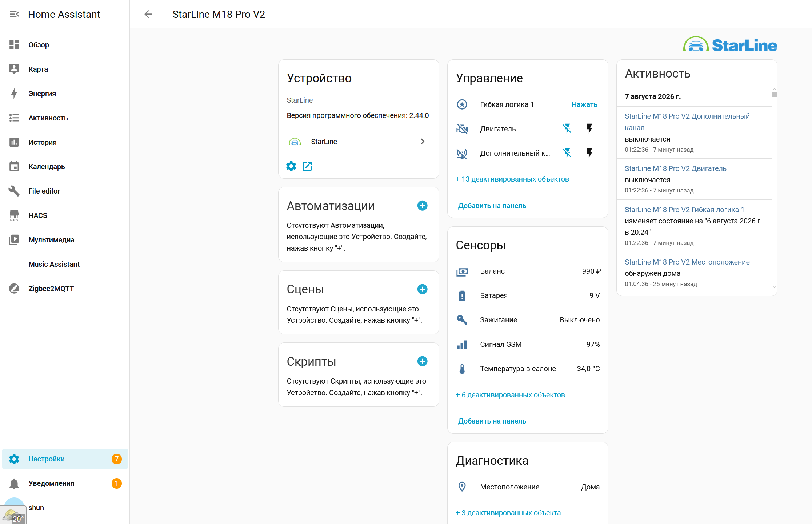
Task: Turn on Двигатель with flash icon
Action: [589, 129]
